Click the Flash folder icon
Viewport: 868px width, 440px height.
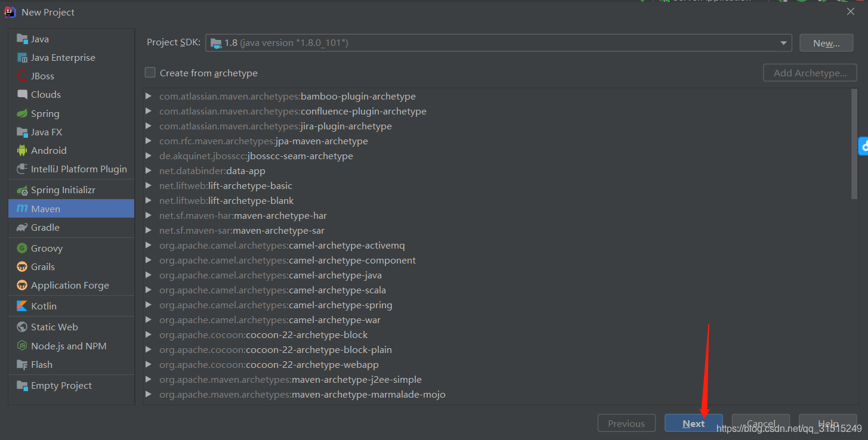click(x=22, y=365)
